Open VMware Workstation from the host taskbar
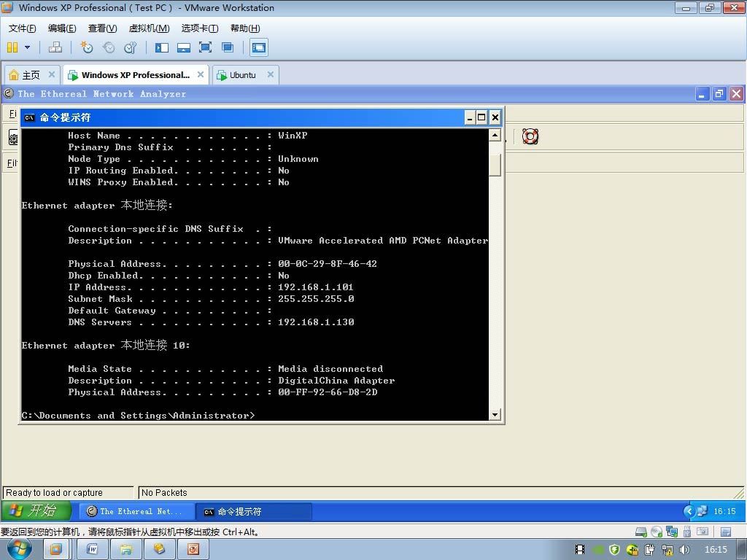 pyautogui.click(x=55, y=550)
